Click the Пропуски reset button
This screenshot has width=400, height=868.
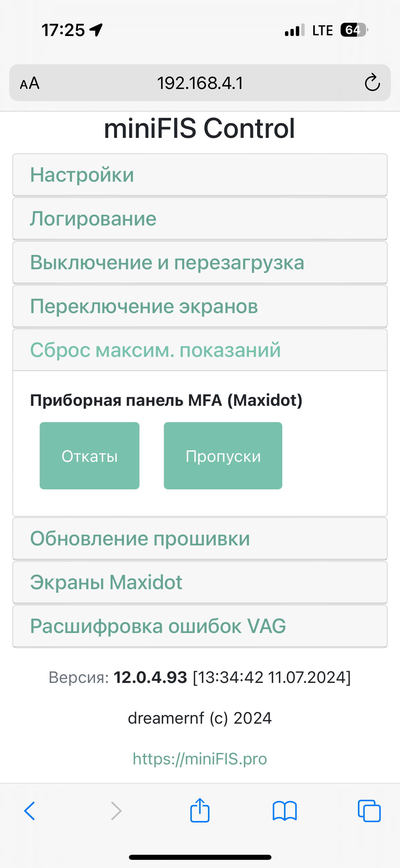[223, 456]
